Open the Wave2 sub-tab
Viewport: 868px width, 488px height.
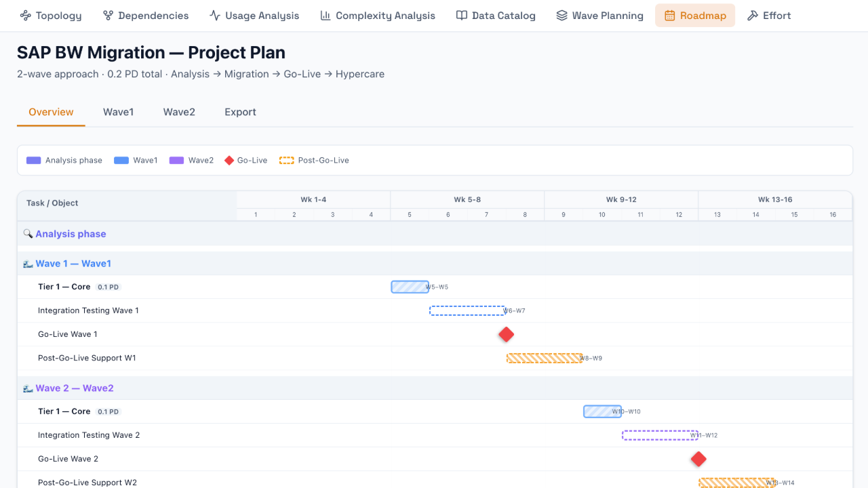coord(179,113)
